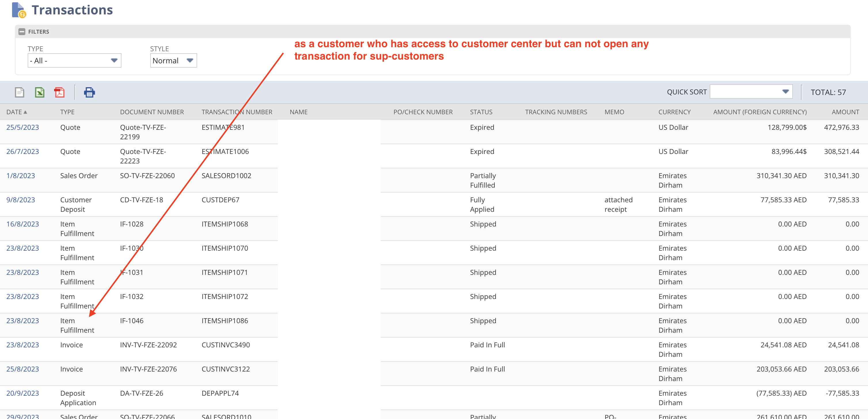
Task: Open the STYLE dropdown showing Normal
Action: pos(190,60)
